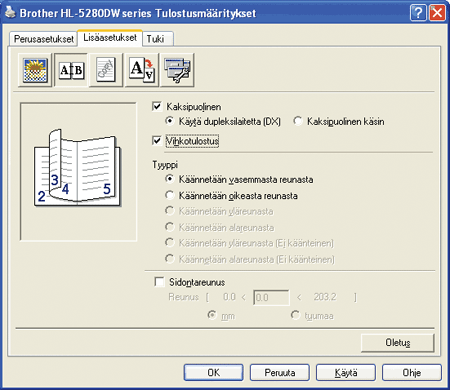This screenshot has height=390, width=450.
Task: Click the Oletus defaults button
Action: [x=397, y=342]
